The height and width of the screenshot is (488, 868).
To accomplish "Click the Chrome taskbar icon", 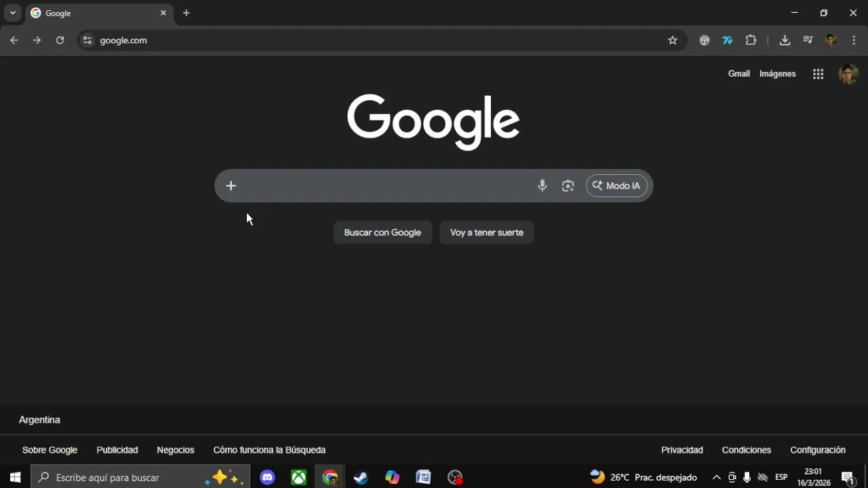I will point(330,477).
